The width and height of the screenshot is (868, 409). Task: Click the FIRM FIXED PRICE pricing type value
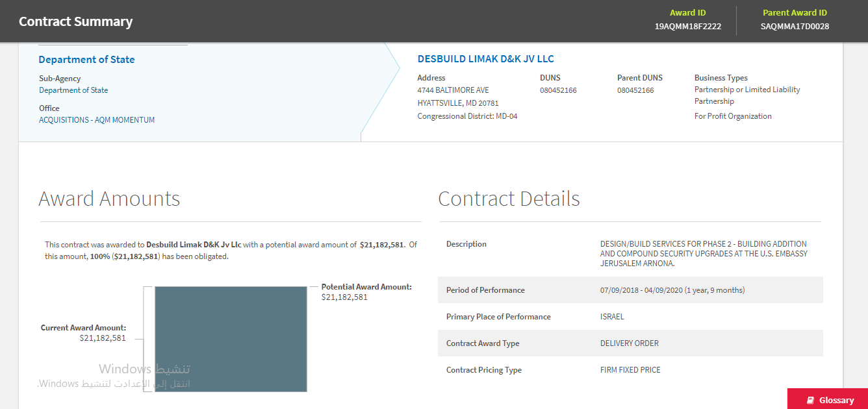[630, 370]
